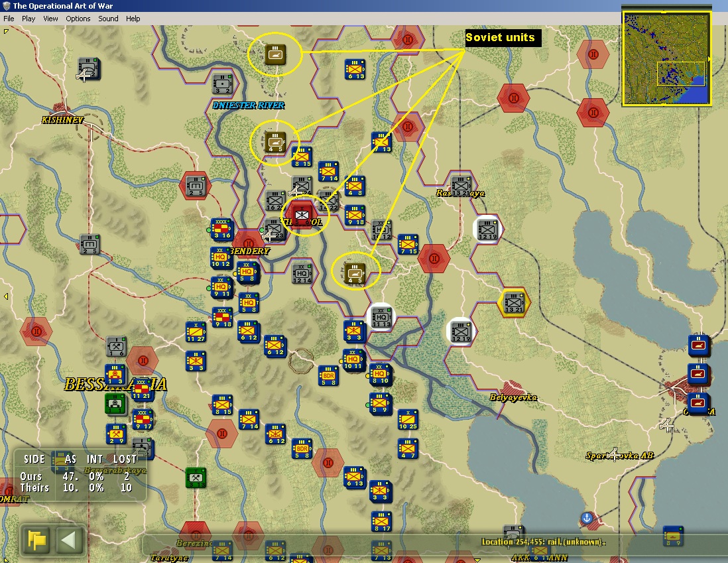
Task: Select the blue HQ unit 10-11
Action: [354, 359]
